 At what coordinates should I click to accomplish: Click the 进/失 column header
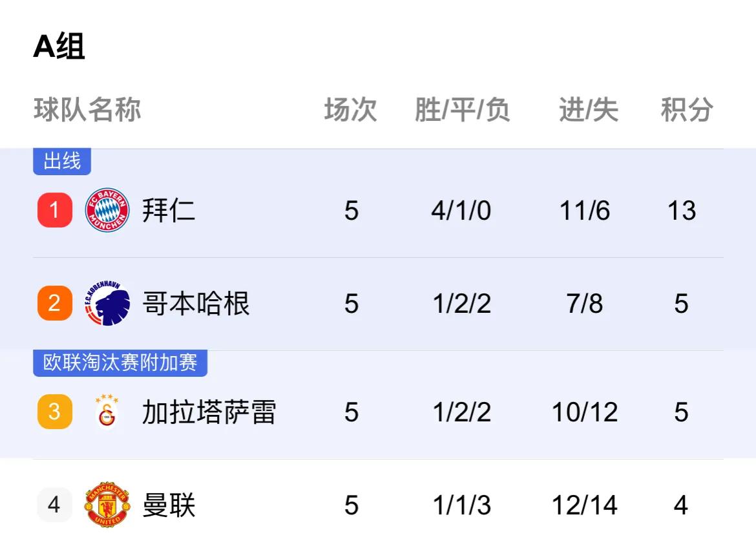588,109
